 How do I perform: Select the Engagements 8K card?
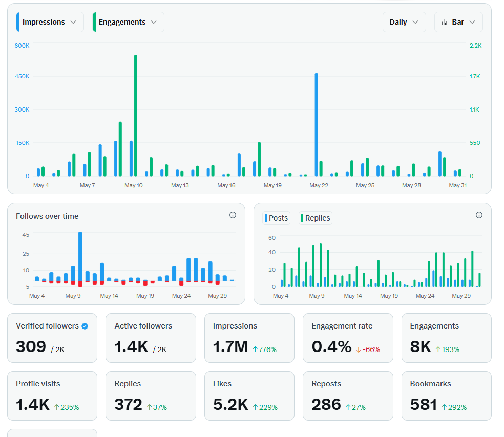click(447, 338)
